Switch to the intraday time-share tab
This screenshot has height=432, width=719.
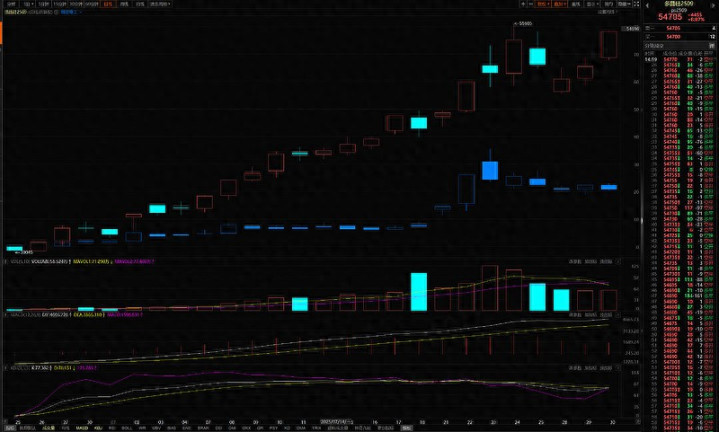pyautogui.click(x=11, y=4)
